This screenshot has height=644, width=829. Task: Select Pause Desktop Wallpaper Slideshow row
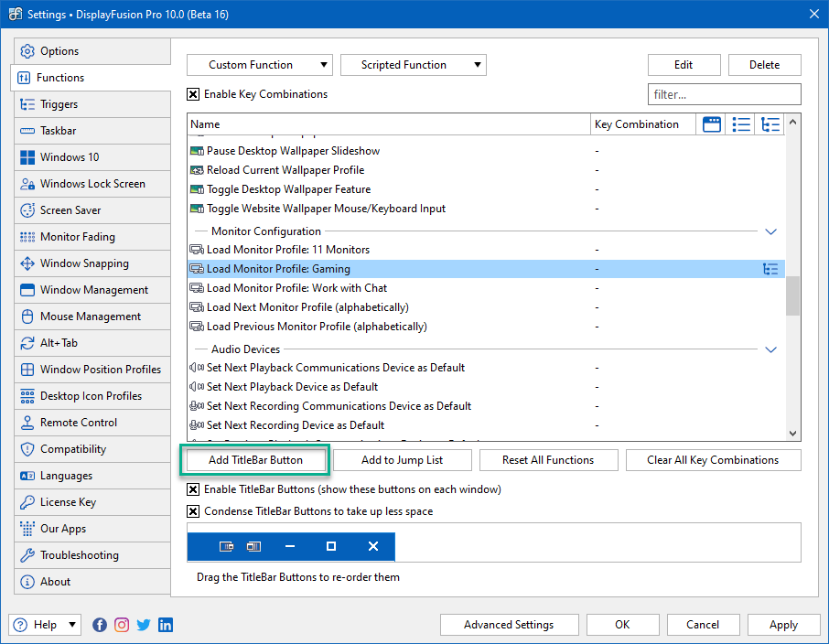(x=486, y=151)
